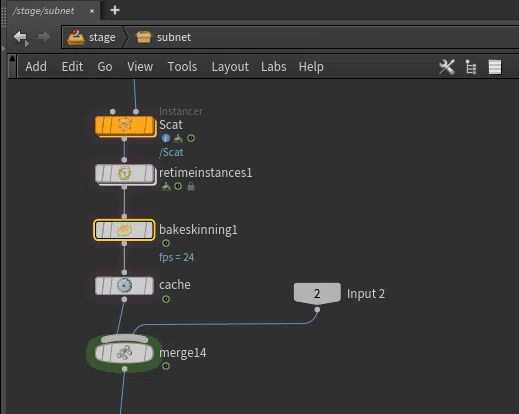Select the merge14 node

pyautogui.click(x=124, y=353)
